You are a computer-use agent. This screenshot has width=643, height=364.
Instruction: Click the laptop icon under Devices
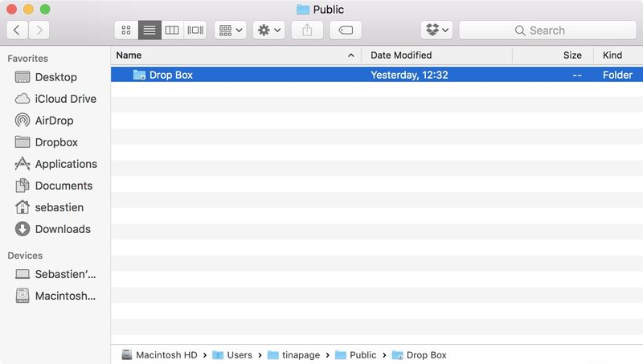click(x=23, y=274)
